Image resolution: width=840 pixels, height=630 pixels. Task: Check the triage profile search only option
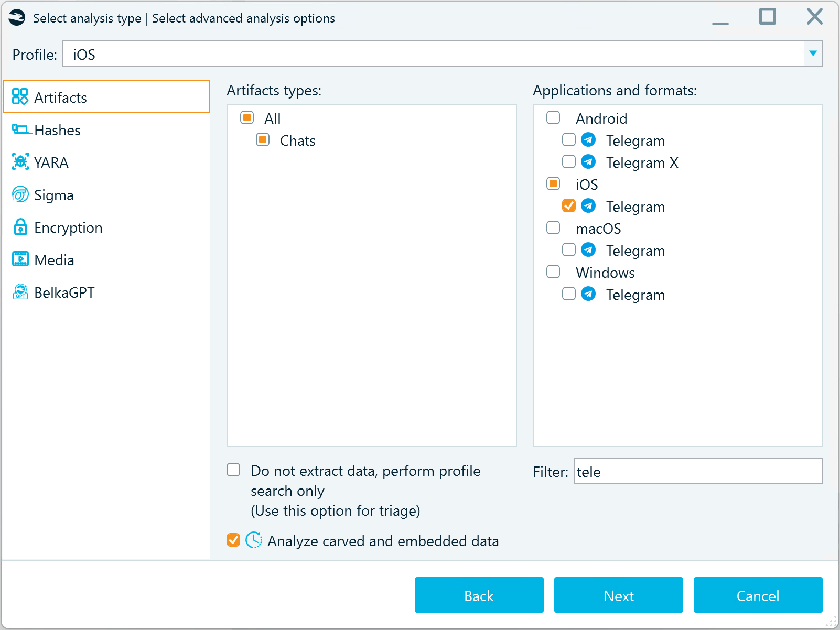pyautogui.click(x=233, y=470)
